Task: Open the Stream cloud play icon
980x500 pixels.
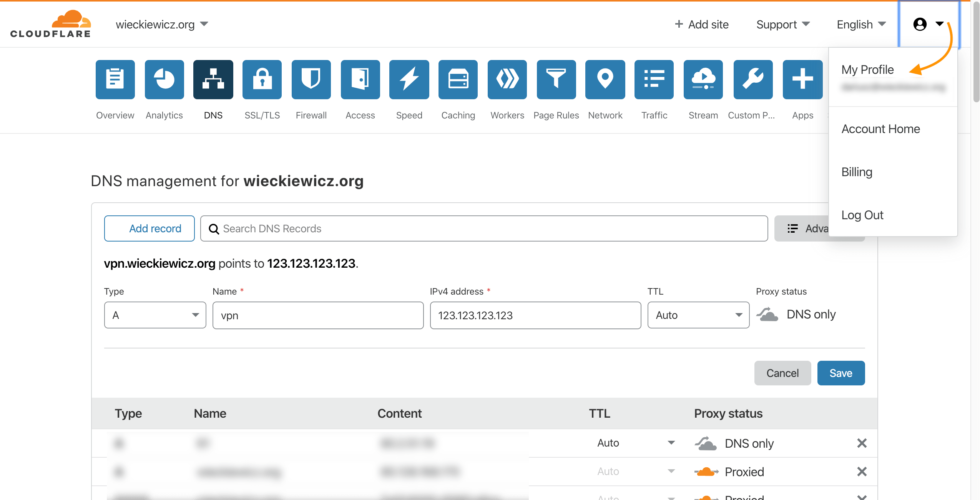Action: tap(703, 80)
